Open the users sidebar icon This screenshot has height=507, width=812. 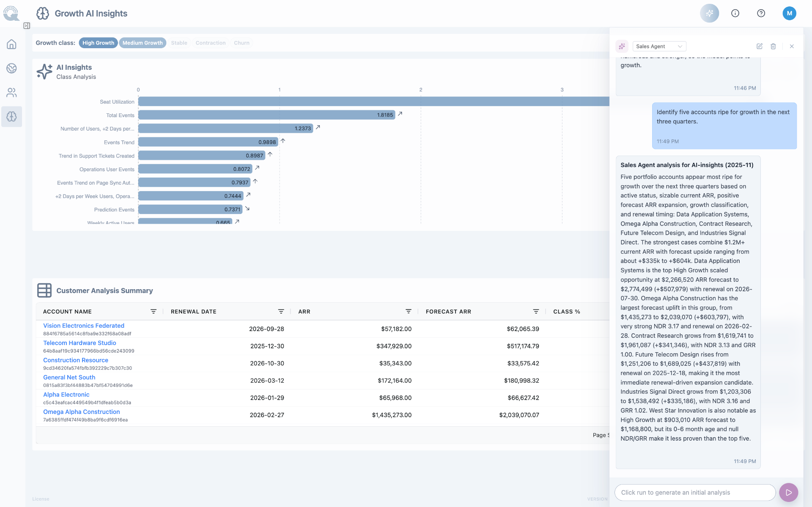tap(11, 92)
